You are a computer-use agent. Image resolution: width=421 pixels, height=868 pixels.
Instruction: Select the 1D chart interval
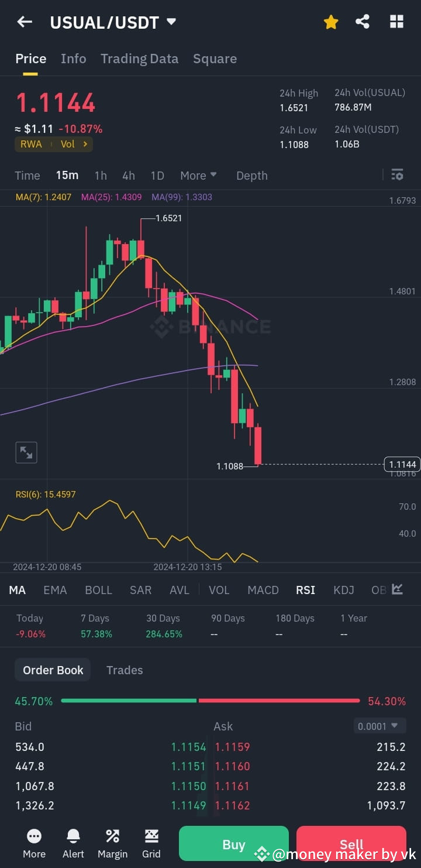(157, 176)
